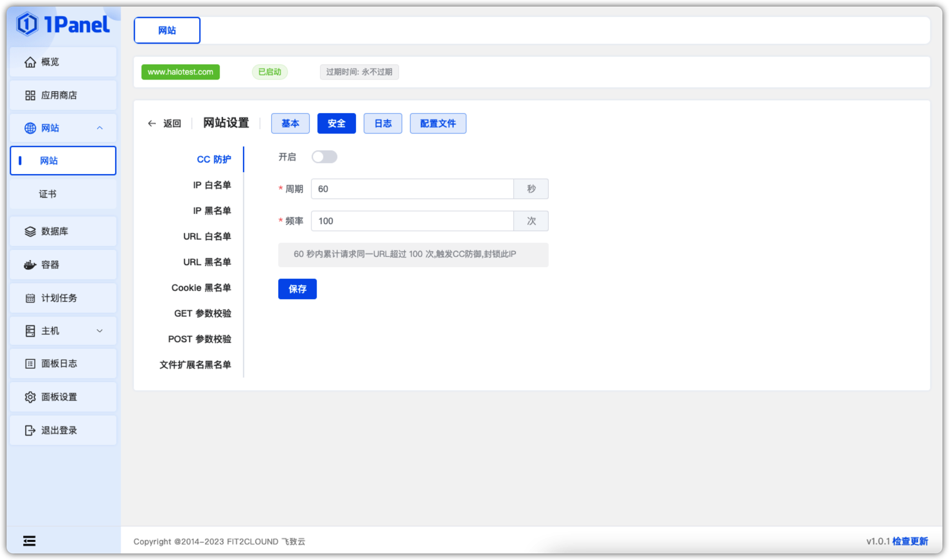Click the 计划任务 calendar icon
Viewport: 949px width, 560px height.
(x=30, y=298)
